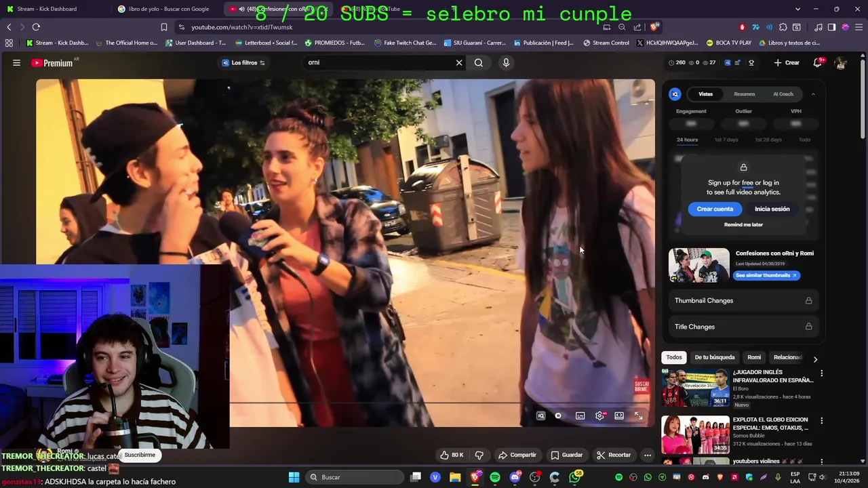
Task: Dislike the video
Action: pyautogui.click(x=479, y=455)
